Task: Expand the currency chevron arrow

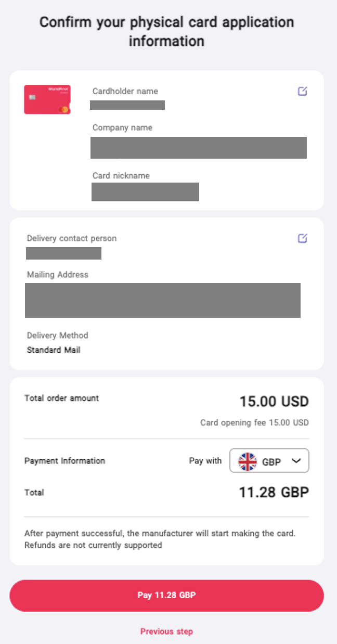Action: (296, 461)
